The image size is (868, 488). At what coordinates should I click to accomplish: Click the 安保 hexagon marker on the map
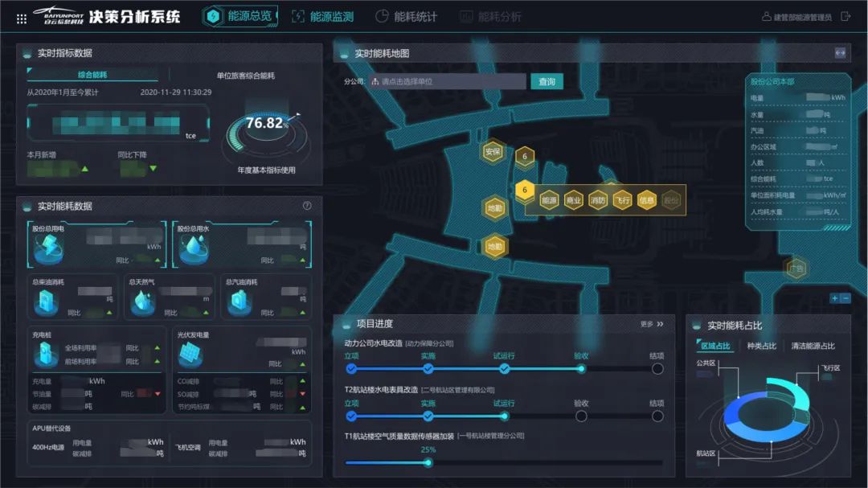tap(492, 151)
